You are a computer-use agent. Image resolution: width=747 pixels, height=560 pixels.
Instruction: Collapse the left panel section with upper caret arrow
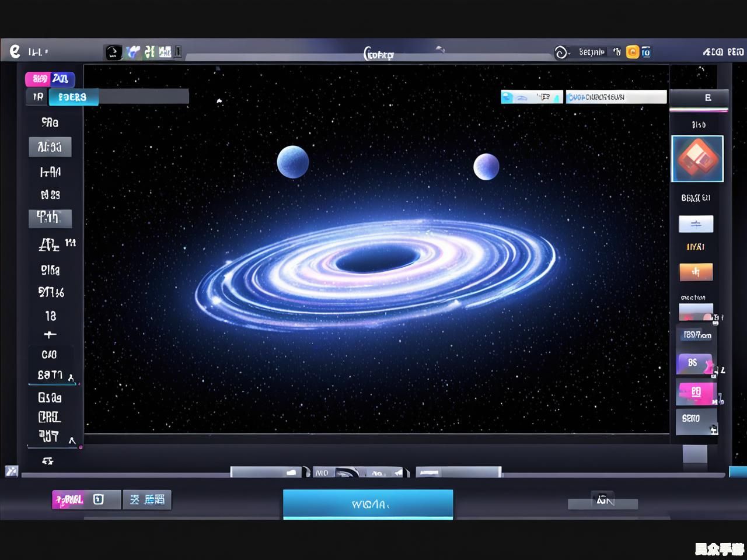(x=71, y=377)
